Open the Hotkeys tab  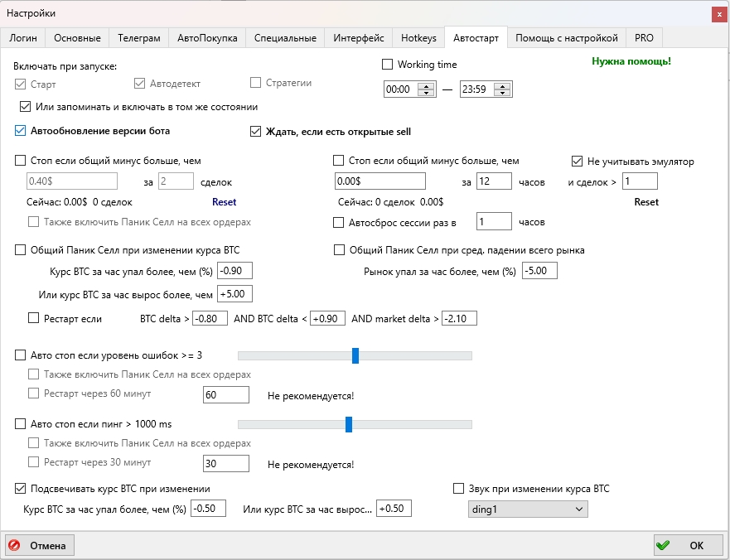(418, 38)
